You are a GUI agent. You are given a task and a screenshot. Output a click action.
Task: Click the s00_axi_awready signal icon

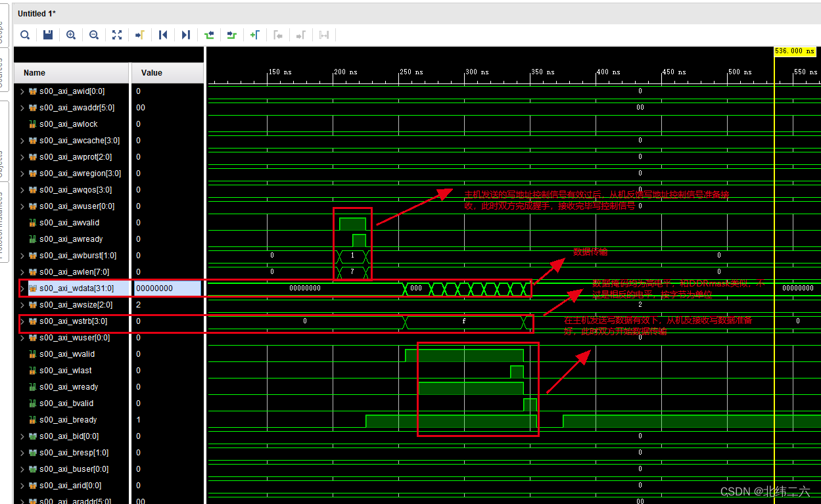coord(32,239)
